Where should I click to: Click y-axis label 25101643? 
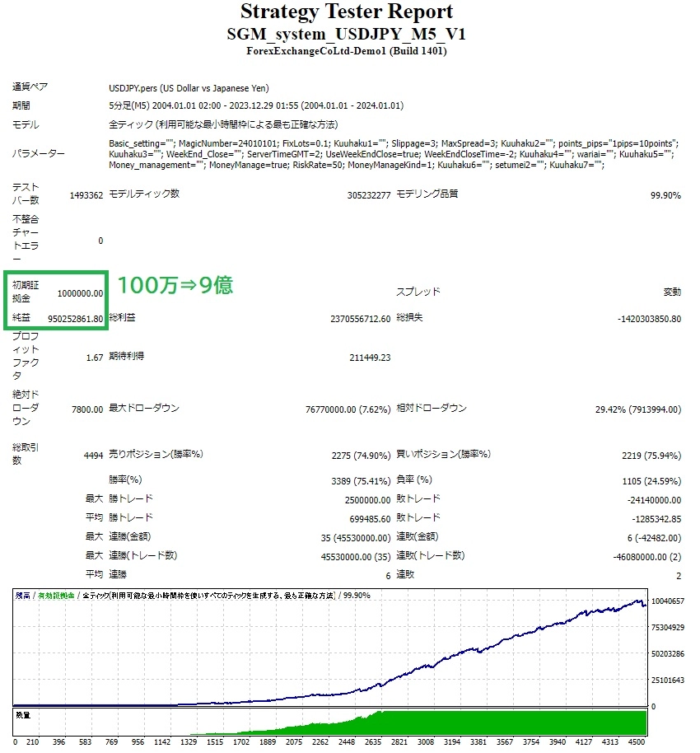pyautogui.click(x=667, y=681)
